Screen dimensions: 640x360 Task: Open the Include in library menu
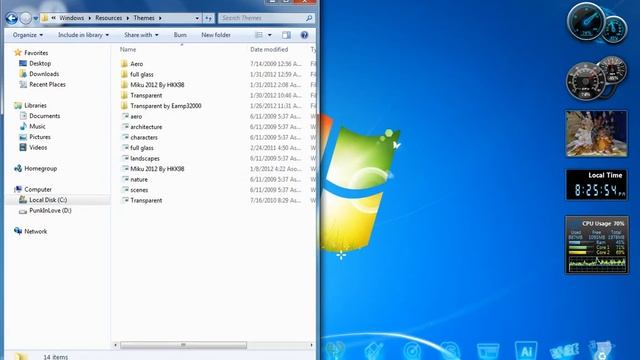(83, 35)
